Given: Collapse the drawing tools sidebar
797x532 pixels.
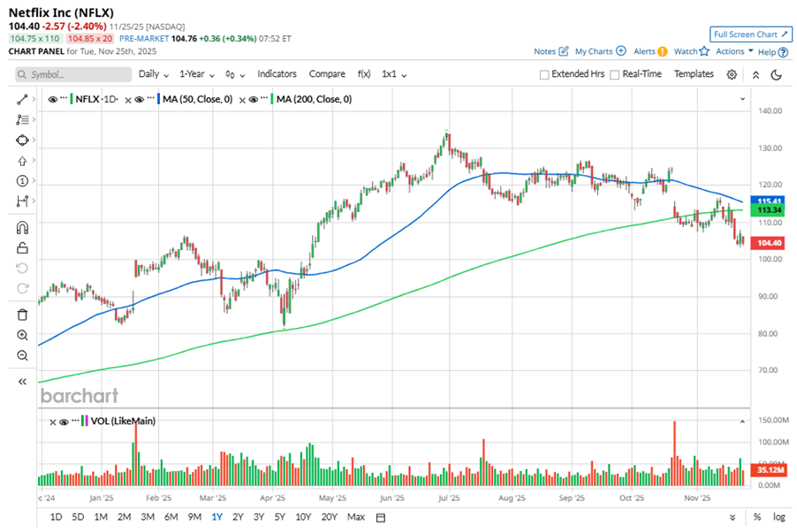Looking at the screenshot, I should (22, 381).
